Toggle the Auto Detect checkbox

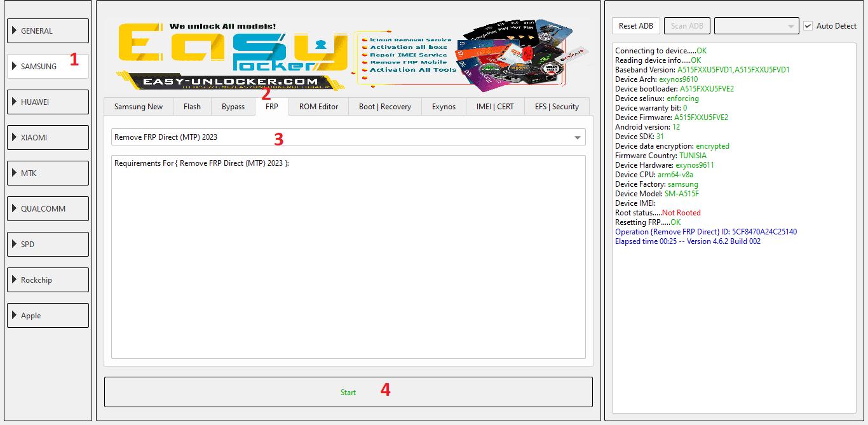[808, 26]
